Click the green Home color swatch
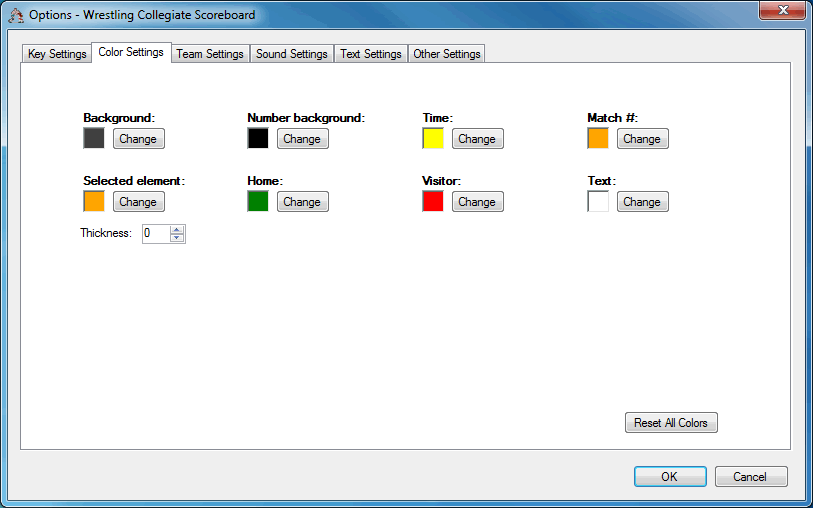Viewport: 813px width, 508px height. coord(258,201)
